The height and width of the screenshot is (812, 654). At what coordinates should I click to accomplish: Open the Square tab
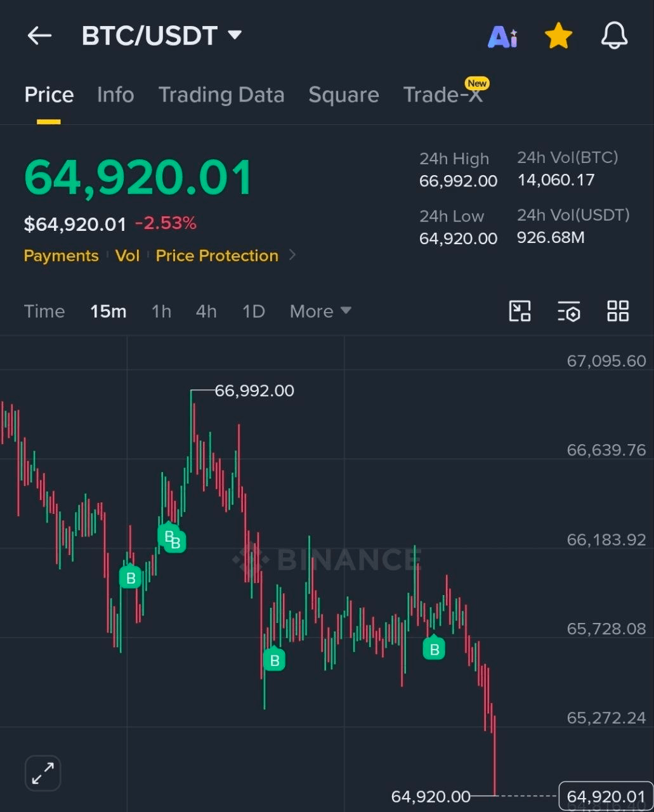[x=344, y=95]
